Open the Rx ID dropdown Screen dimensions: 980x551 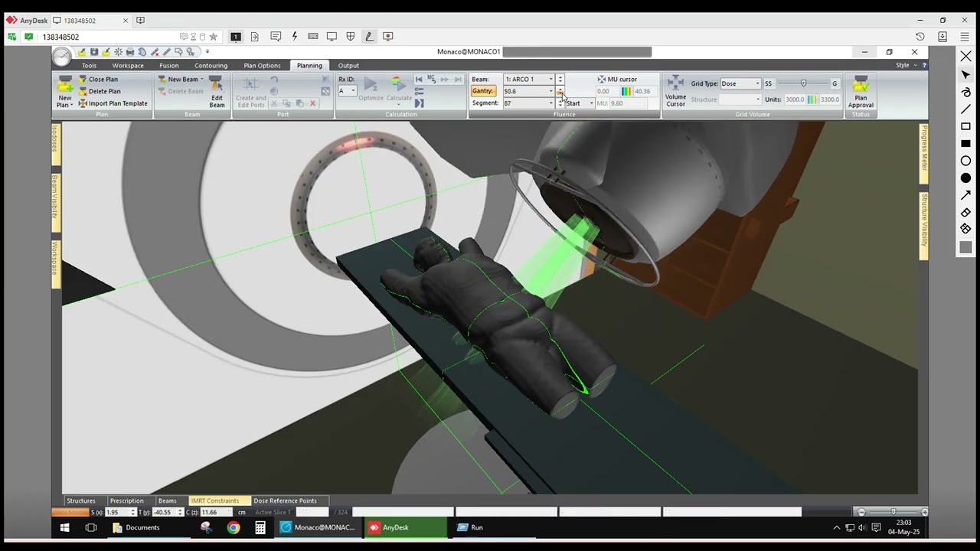(x=353, y=91)
